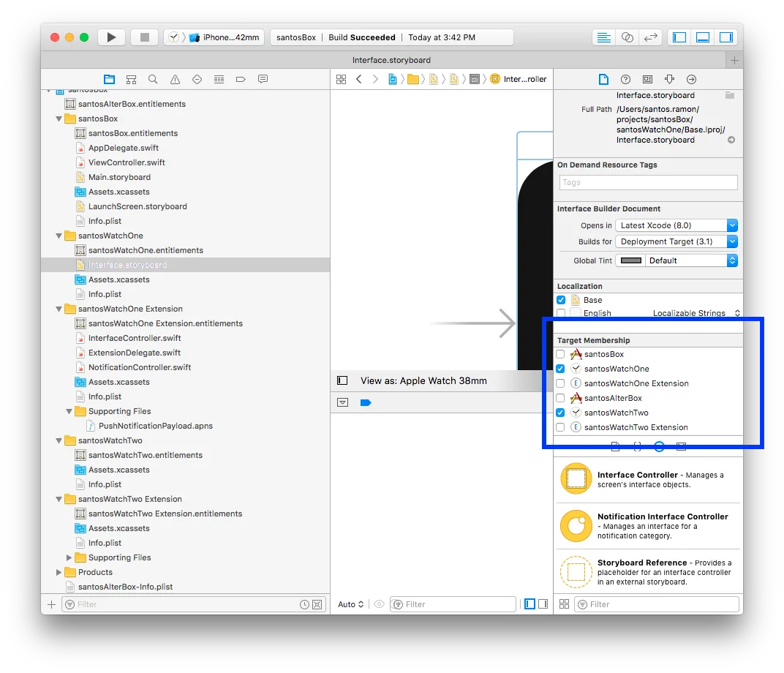Show recently modified files filter

tap(304, 604)
